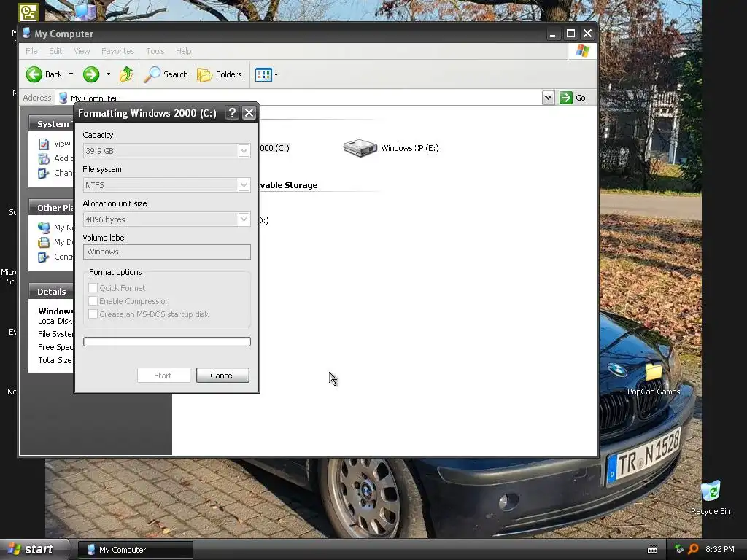Click the Details panel header
Viewport: 747px width, 560px height.
[52, 292]
